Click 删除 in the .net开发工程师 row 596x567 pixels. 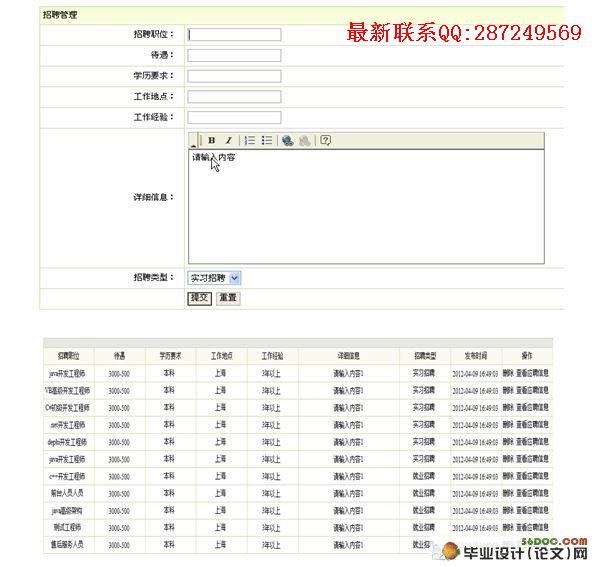pos(508,424)
